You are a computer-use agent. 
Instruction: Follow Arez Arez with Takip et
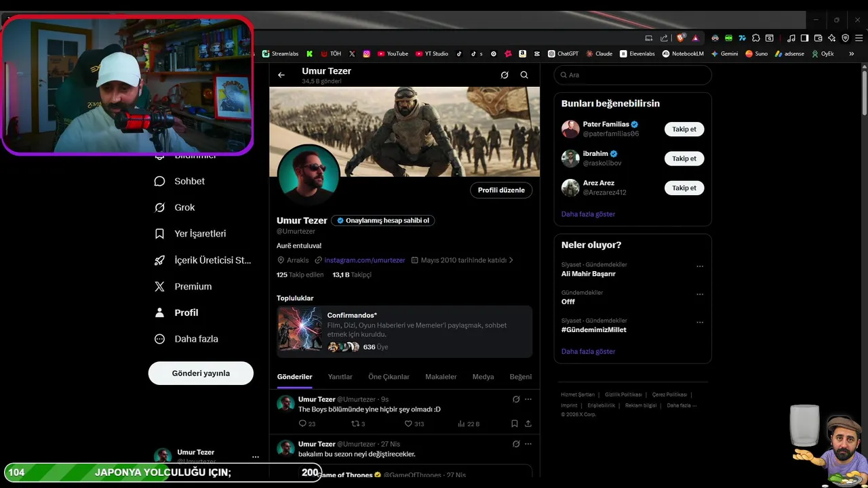click(684, 188)
